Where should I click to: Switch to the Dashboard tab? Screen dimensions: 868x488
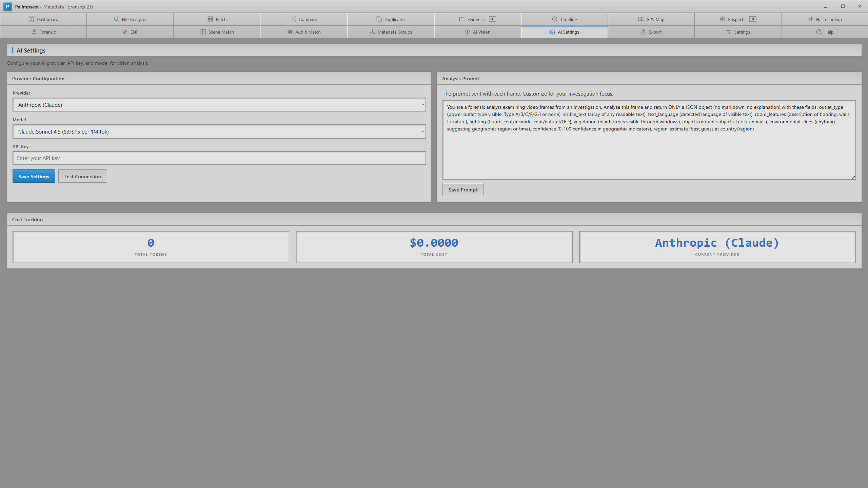[x=43, y=19]
